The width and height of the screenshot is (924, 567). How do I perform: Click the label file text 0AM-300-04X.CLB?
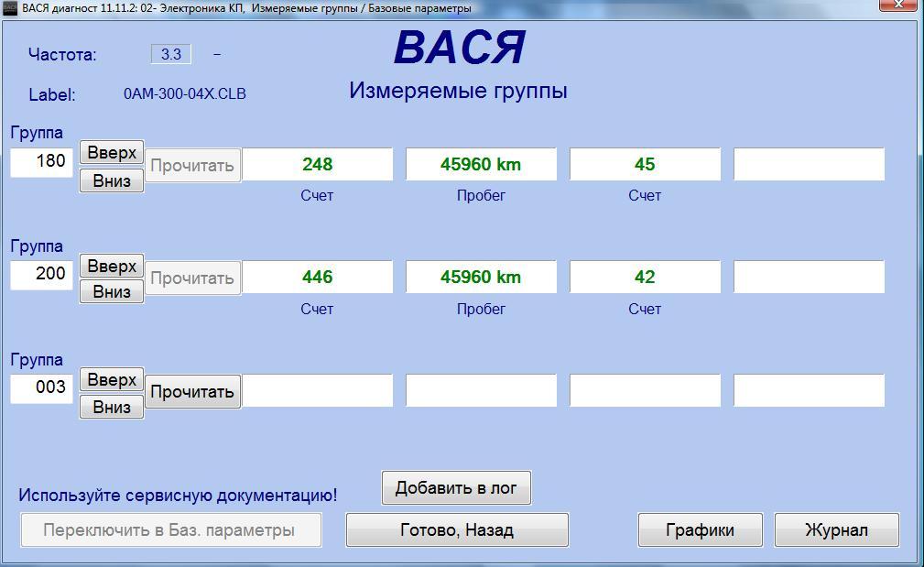tap(184, 93)
